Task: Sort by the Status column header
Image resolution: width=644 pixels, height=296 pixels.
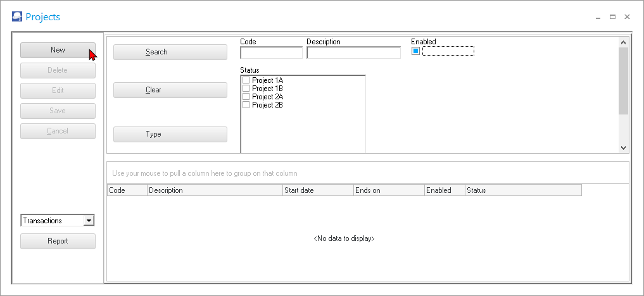Action: click(x=522, y=190)
